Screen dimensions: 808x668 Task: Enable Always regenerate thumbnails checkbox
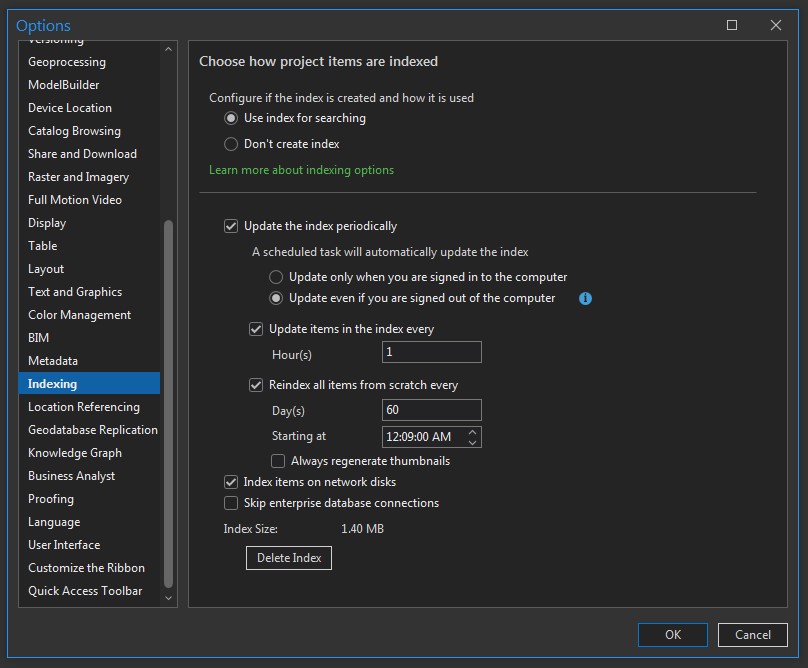[278, 461]
